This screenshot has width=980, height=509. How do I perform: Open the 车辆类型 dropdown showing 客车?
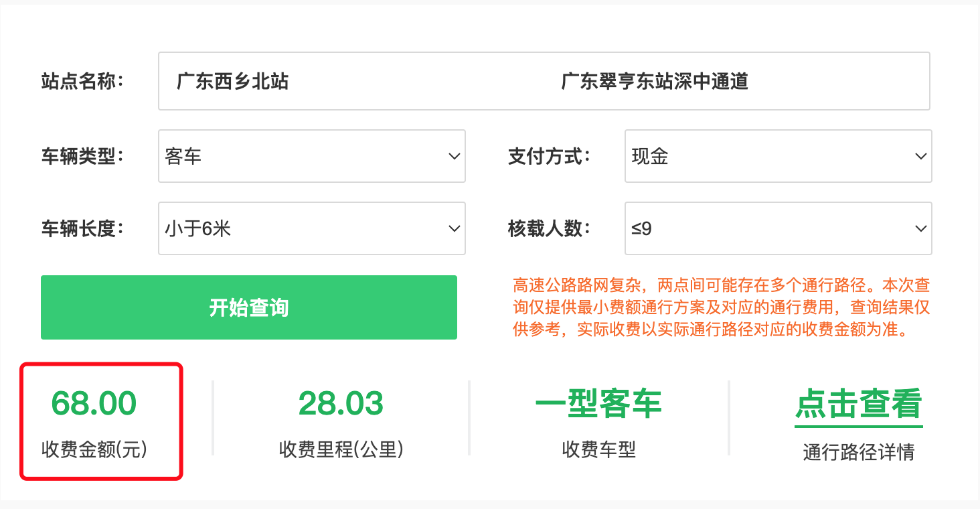pyautogui.click(x=311, y=157)
